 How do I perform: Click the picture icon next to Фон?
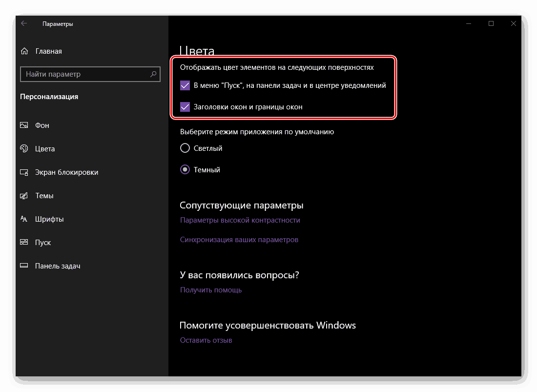coord(24,125)
